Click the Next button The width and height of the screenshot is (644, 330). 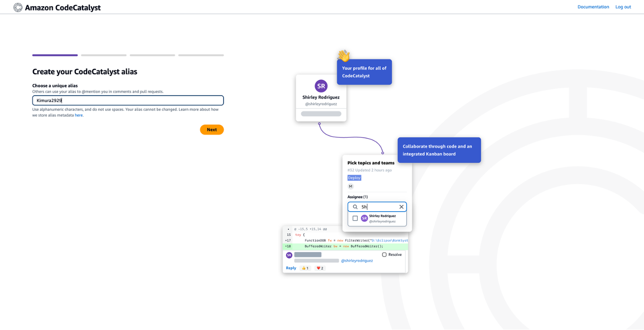pos(212,129)
